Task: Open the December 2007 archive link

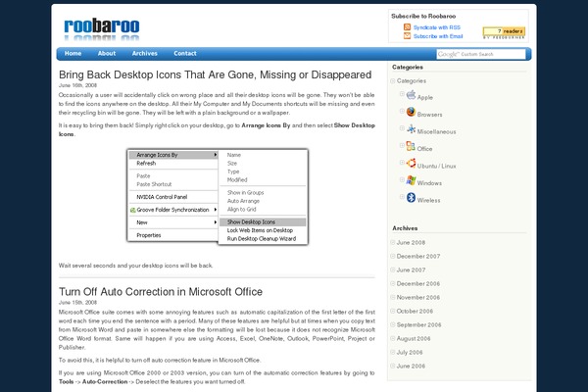Action: (x=418, y=256)
